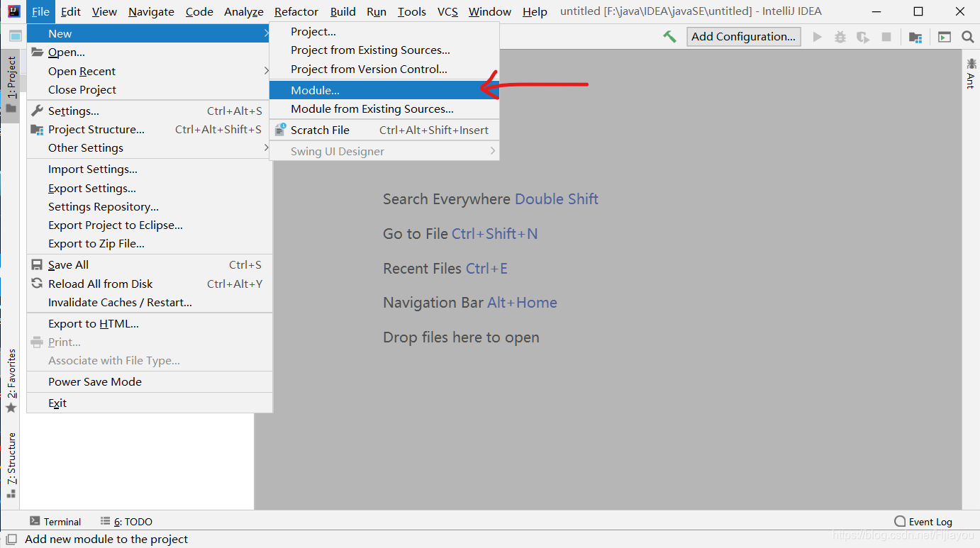The width and height of the screenshot is (980, 548).
Task: Open the Refactor menu
Action: point(296,11)
